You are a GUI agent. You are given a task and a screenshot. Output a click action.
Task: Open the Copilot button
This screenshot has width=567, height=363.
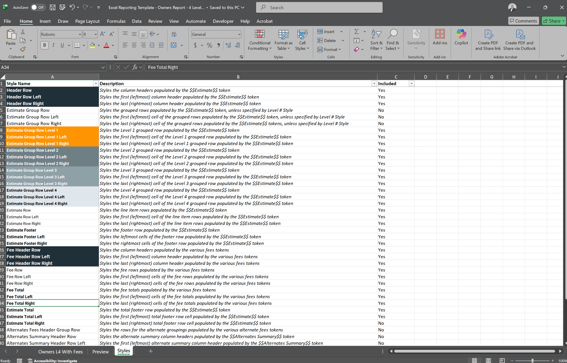(461, 38)
